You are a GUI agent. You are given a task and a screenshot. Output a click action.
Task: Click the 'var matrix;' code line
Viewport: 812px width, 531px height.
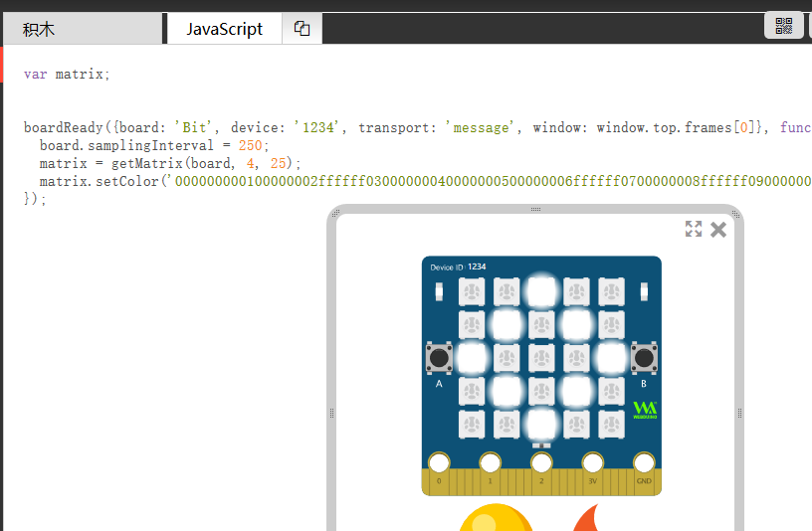(67, 74)
